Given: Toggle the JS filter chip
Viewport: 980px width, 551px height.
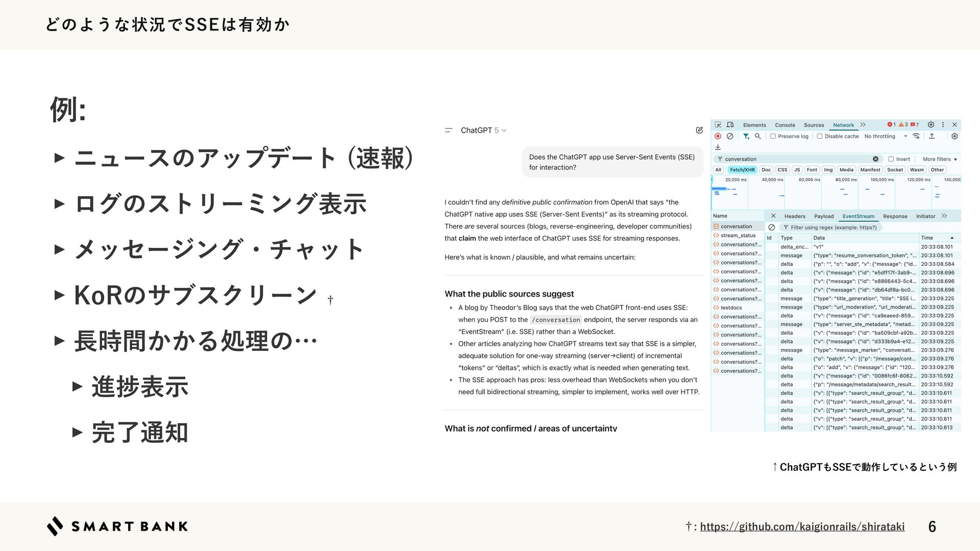Looking at the screenshot, I should click(x=797, y=170).
